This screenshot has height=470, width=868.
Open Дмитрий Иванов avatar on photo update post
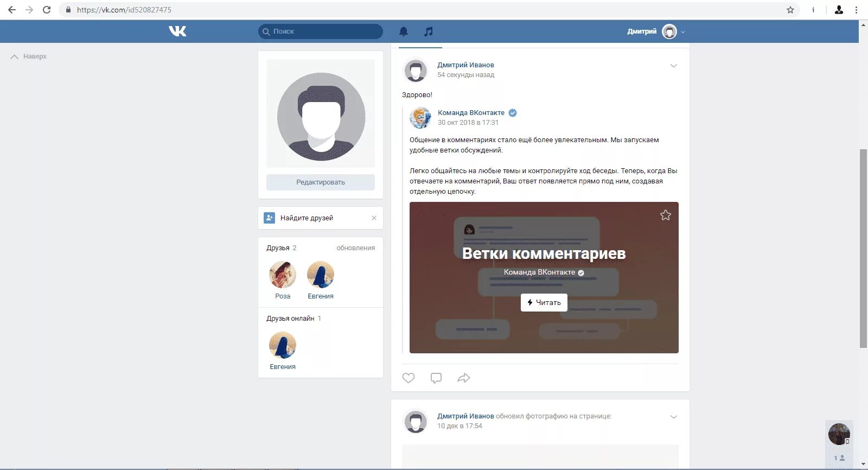pyautogui.click(x=416, y=422)
